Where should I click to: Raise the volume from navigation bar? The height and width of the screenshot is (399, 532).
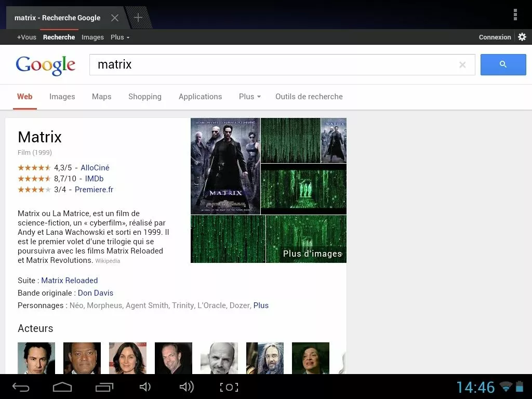point(187,387)
